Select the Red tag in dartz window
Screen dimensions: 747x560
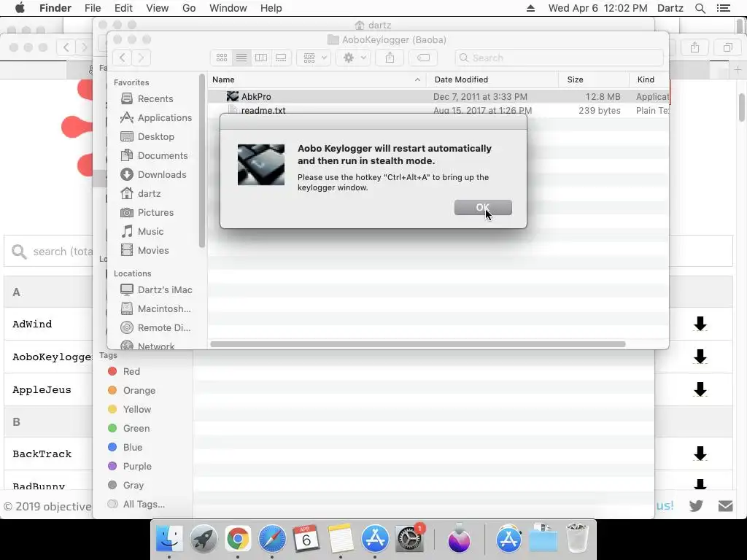point(124,371)
